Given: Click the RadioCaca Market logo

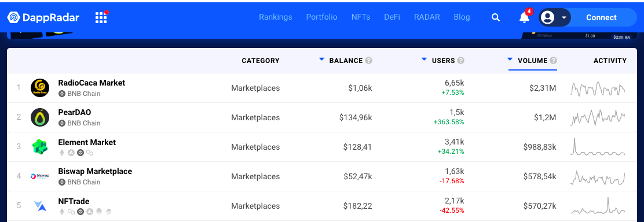Looking at the screenshot, I should point(40,88).
